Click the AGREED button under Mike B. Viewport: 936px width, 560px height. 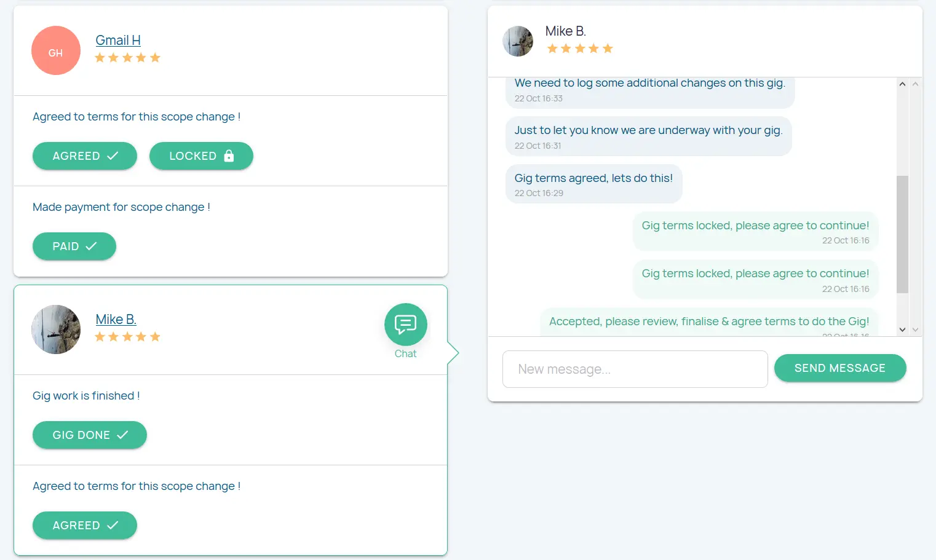(85, 526)
